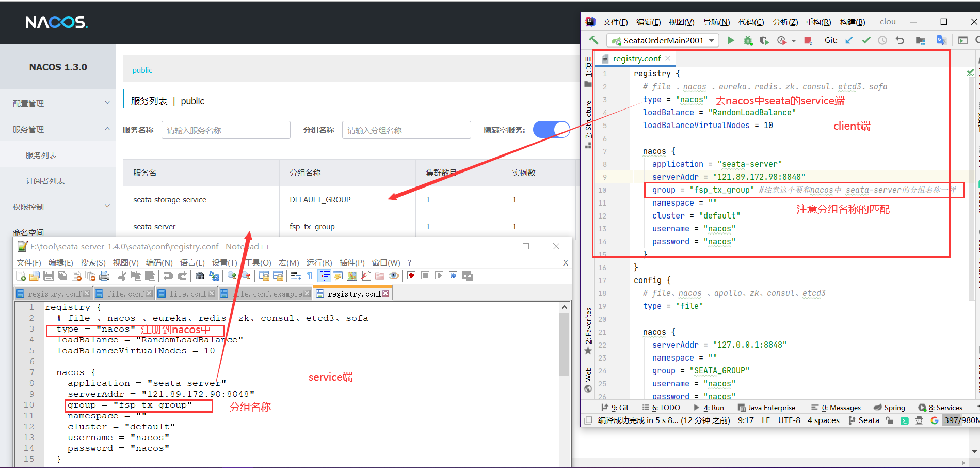
Task: Run with coverage shield icon in IntelliJ
Action: pyautogui.click(x=764, y=40)
